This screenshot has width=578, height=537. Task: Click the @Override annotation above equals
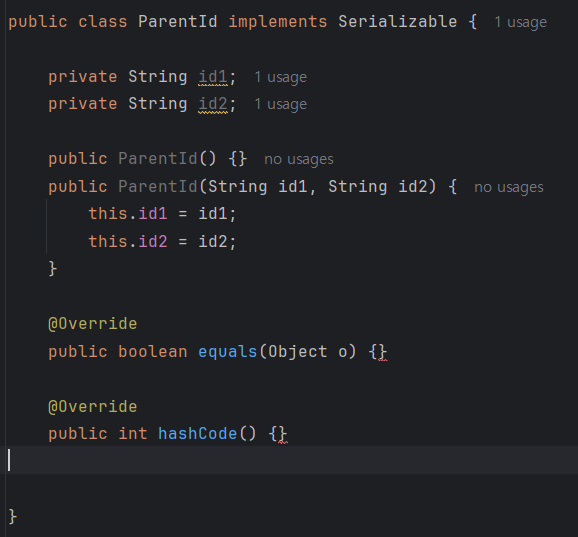click(x=93, y=324)
